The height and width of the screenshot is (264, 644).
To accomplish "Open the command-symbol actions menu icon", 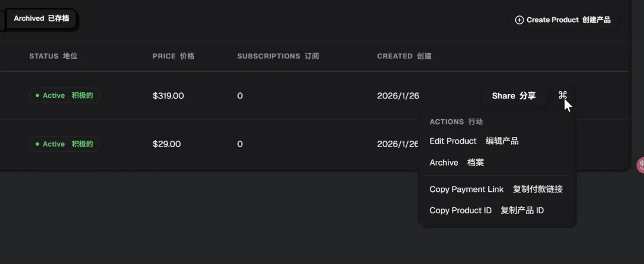I will click(562, 95).
